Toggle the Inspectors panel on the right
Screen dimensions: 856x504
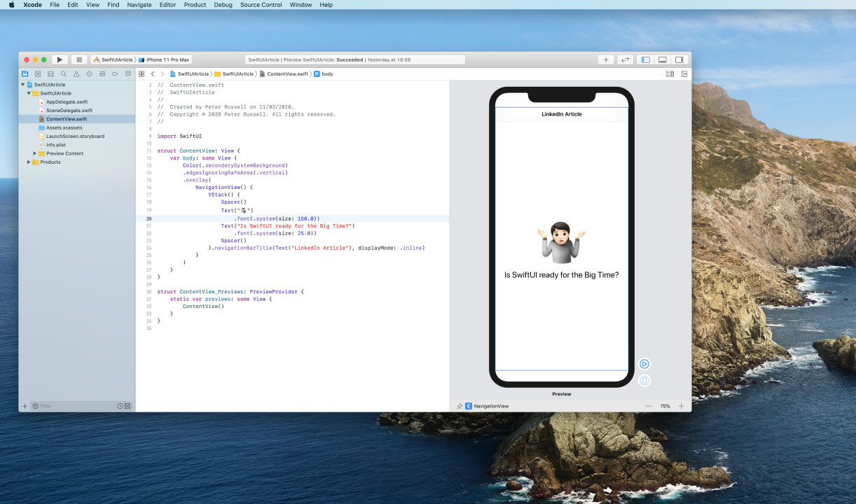point(679,60)
